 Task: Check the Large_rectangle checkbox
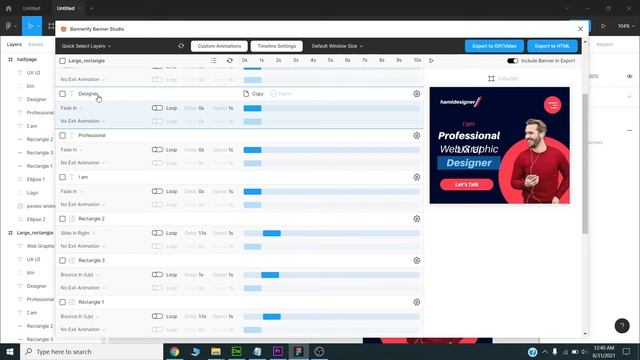pyautogui.click(x=62, y=61)
